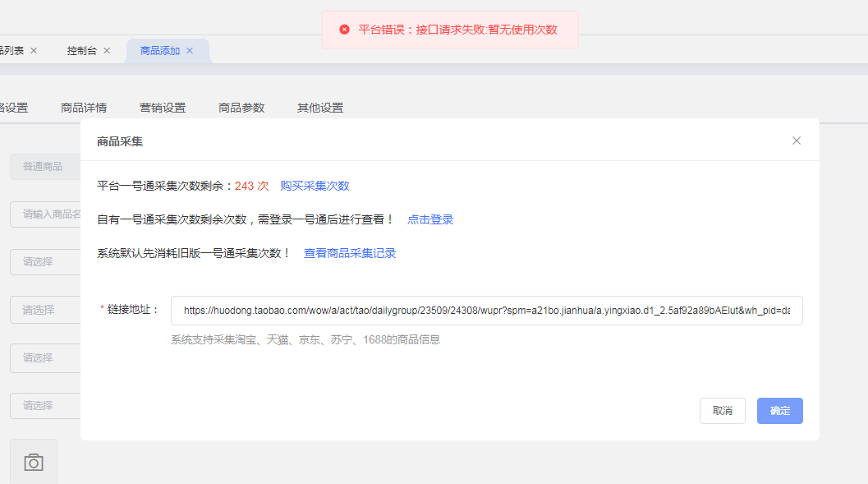Viewport: 868px width, 484px height.
Task: Close the 商品采集 dialog
Action: (796, 141)
